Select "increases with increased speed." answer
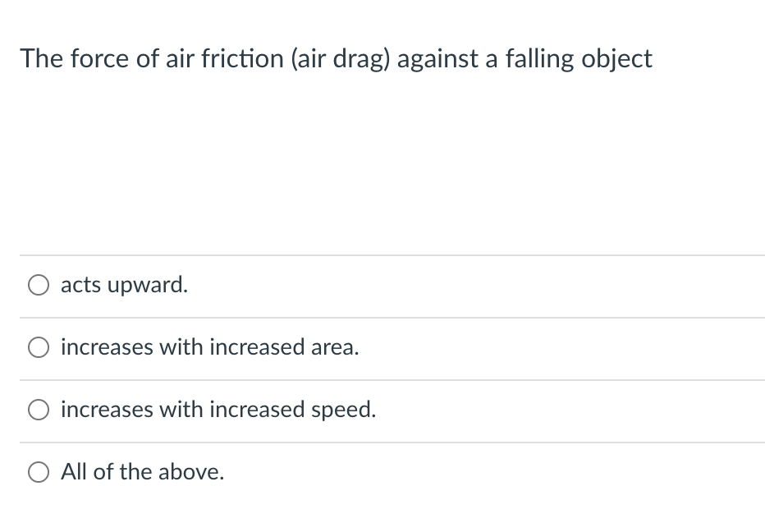This screenshot has height=532, width=765. (38, 409)
